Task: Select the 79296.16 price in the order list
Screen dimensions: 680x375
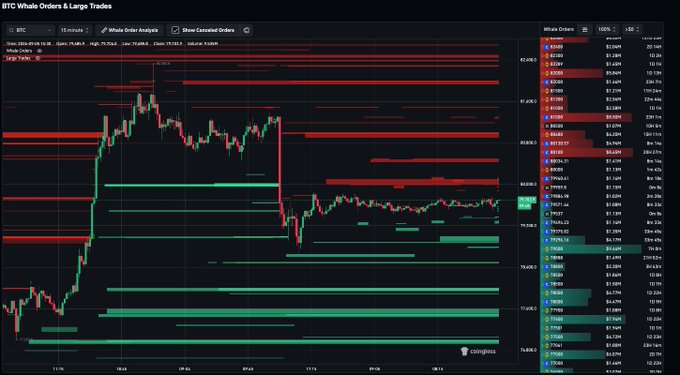Action: (x=559, y=240)
